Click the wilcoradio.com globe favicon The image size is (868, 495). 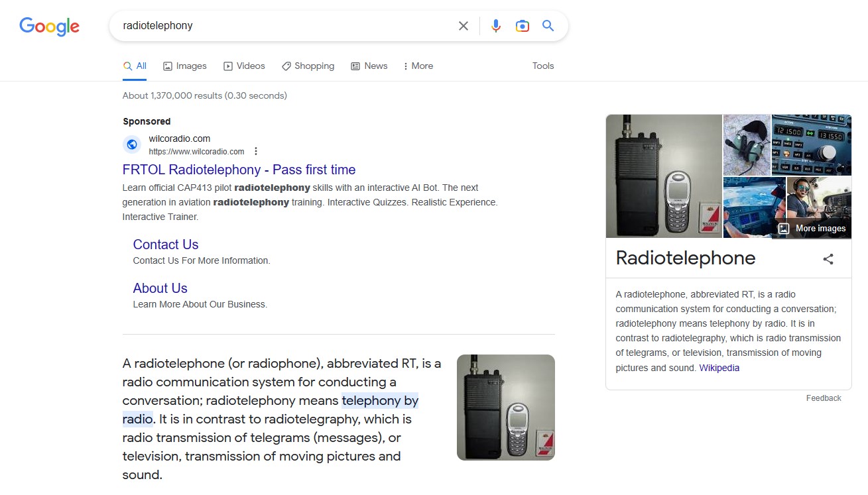pyautogui.click(x=132, y=144)
